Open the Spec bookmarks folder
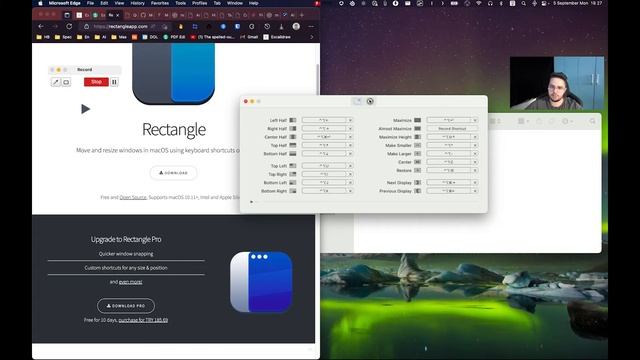This screenshot has height=360, width=640. coord(63,37)
